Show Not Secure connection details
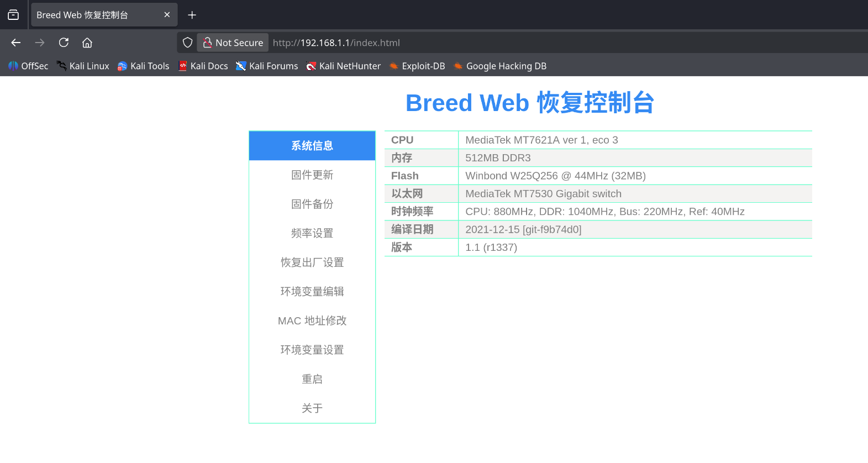Screen dimensions: 868x463 pyautogui.click(x=233, y=43)
